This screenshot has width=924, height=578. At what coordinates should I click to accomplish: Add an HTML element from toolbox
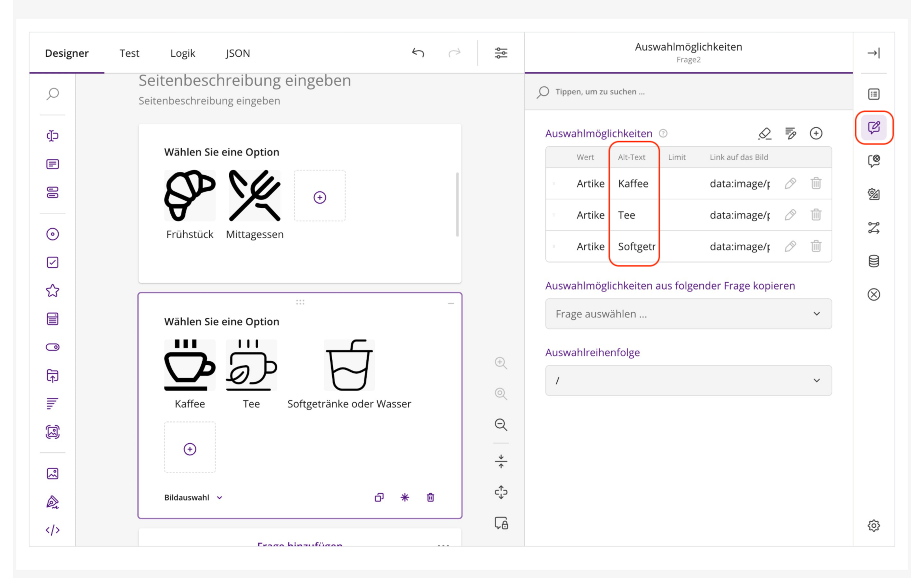tap(53, 530)
